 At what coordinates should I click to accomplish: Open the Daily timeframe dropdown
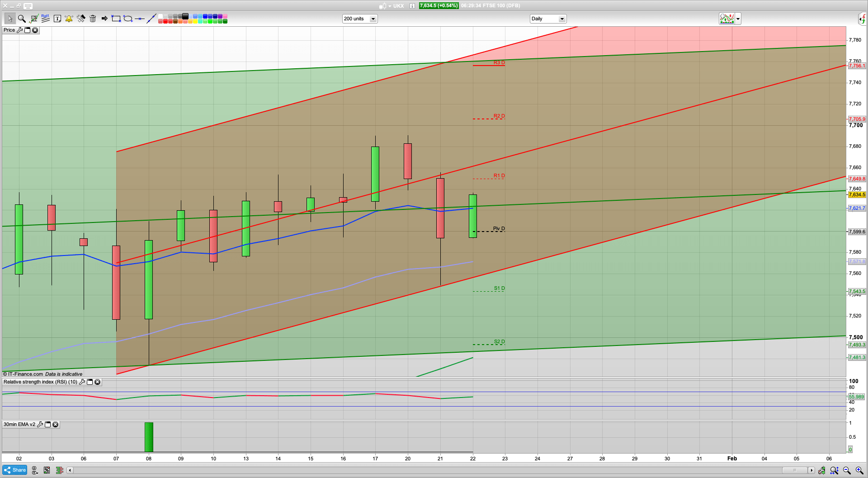pos(562,19)
